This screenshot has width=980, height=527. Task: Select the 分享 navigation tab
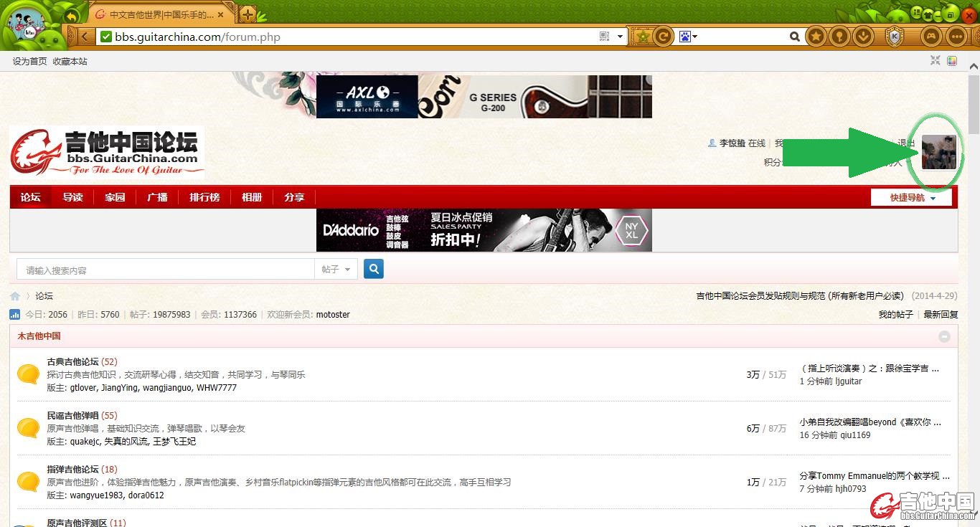[294, 197]
